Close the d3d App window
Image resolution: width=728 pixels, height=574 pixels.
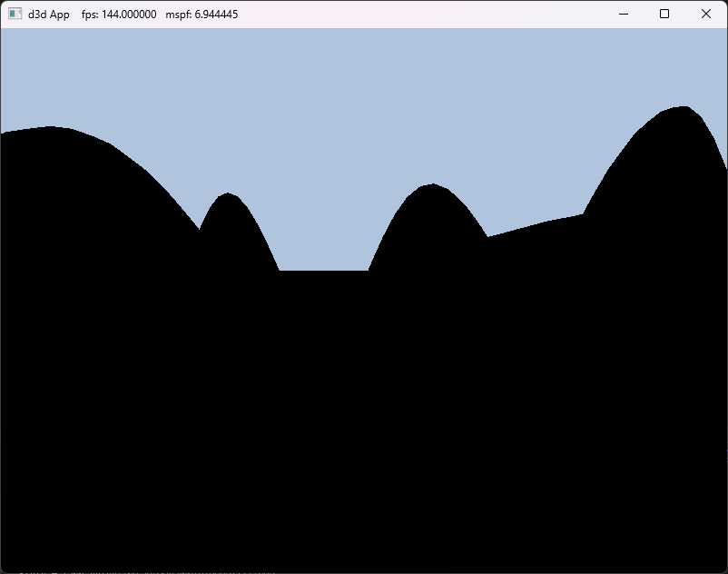click(x=705, y=14)
